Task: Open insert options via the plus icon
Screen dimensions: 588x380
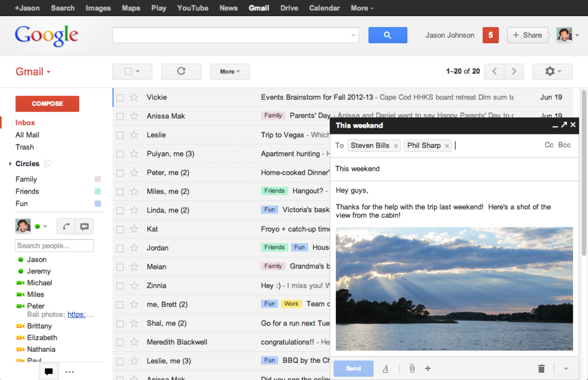Action: click(428, 368)
